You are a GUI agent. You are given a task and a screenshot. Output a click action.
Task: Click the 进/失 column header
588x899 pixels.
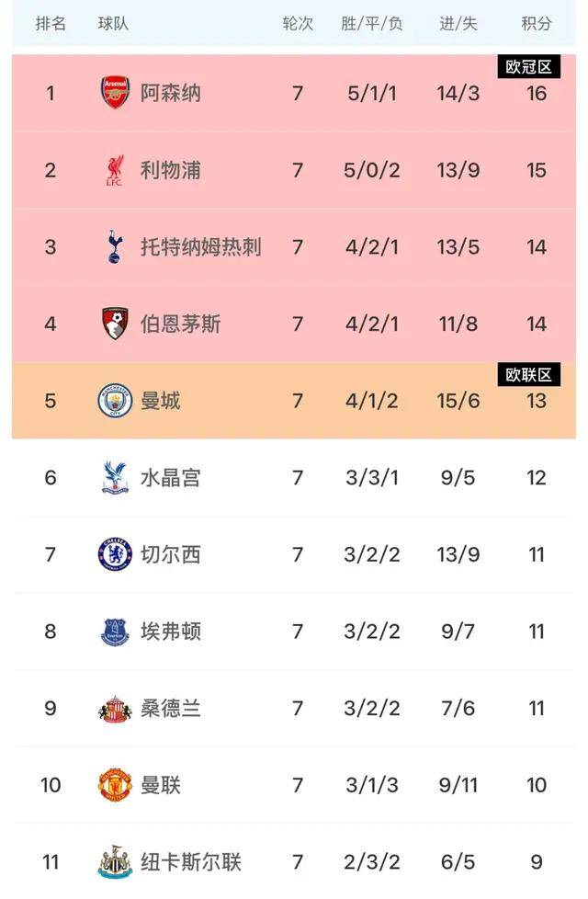[458, 24]
